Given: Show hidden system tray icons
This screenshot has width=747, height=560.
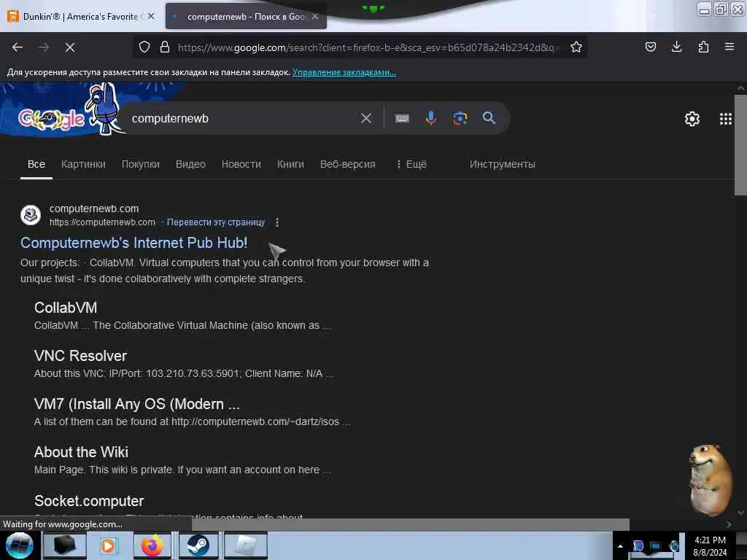Looking at the screenshot, I should (x=620, y=545).
